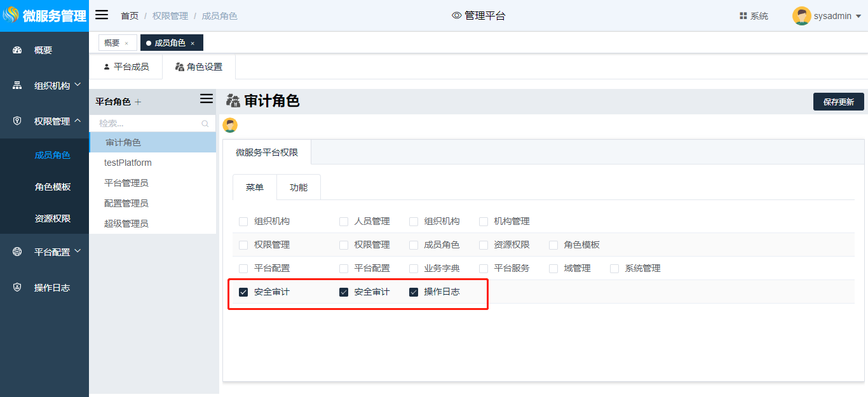The width and height of the screenshot is (868, 397).
Task: Click the 系统 grid icon in header
Action: coord(743,16)
